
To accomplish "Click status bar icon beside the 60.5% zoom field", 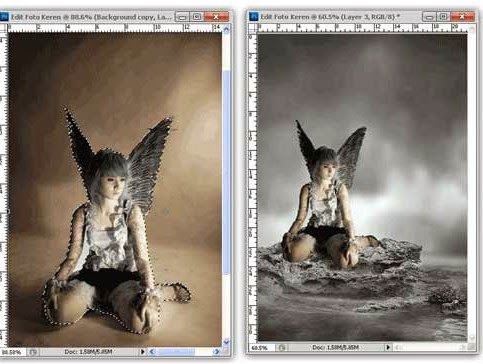I will (x=282, y=348).
